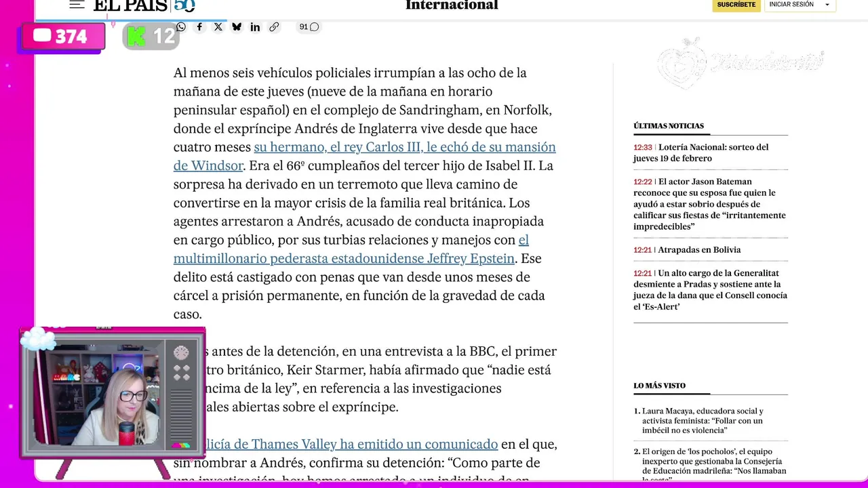Share the article on X
The image size is (868, 488).
[x=218, y=27]
